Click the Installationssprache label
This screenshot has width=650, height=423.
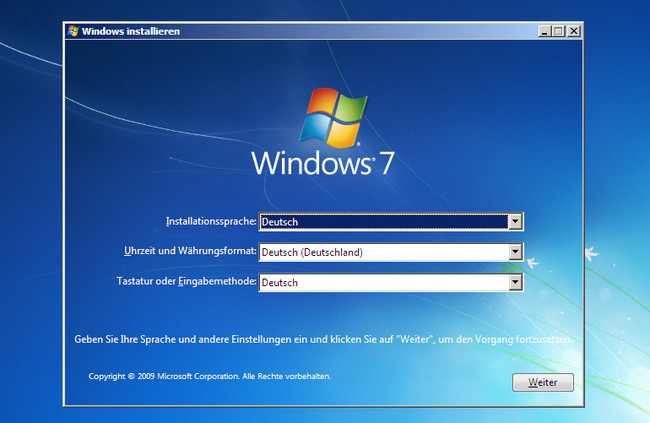(211, 221)
